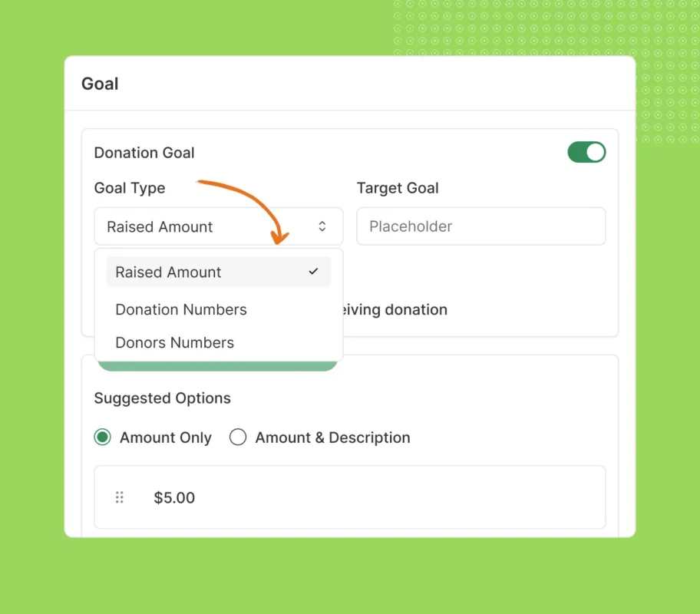Image resolution: width=700 pixels, height=614 pixels.
Task: Open the Goal Type combo box showing Raised Amount
Action: (218, 226)
